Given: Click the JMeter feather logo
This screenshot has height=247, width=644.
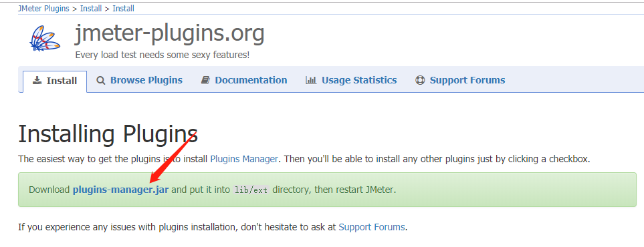Looking at the screenshot, I should pos(45,39).
